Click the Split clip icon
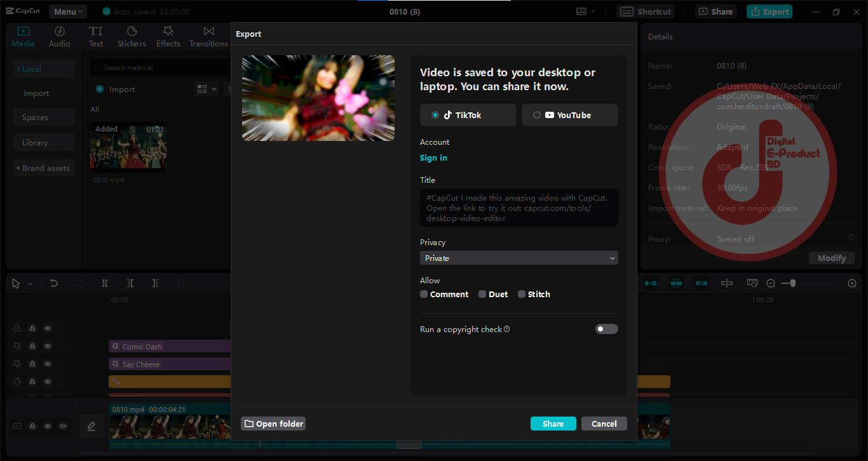This screenshot has width=868, height=461. coord(105,283)
